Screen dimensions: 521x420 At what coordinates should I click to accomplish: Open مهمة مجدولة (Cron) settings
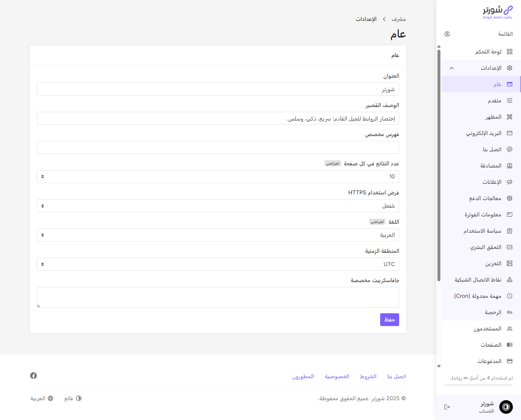pyautogui.click(x=477, y=296)
